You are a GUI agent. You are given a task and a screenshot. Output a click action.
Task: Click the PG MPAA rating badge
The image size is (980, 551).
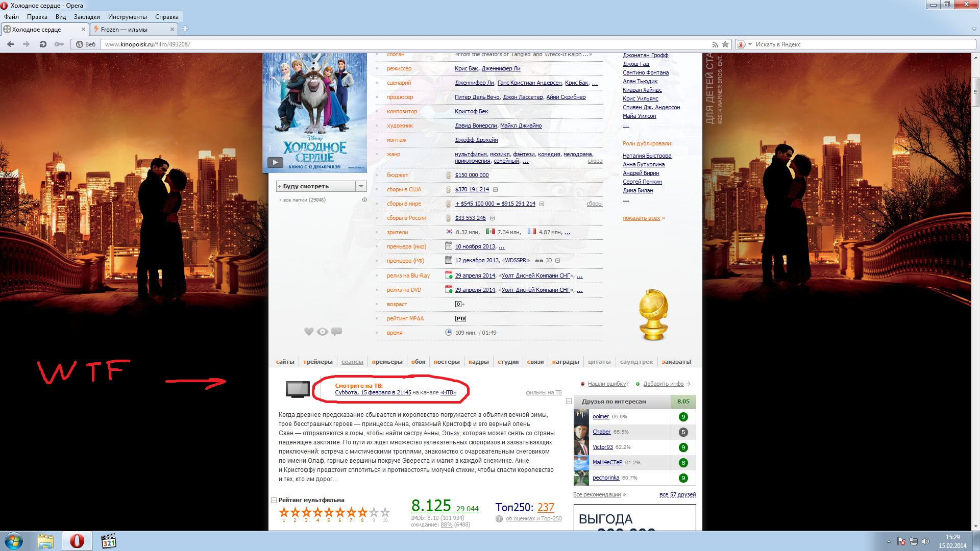(x=460, y=318)
